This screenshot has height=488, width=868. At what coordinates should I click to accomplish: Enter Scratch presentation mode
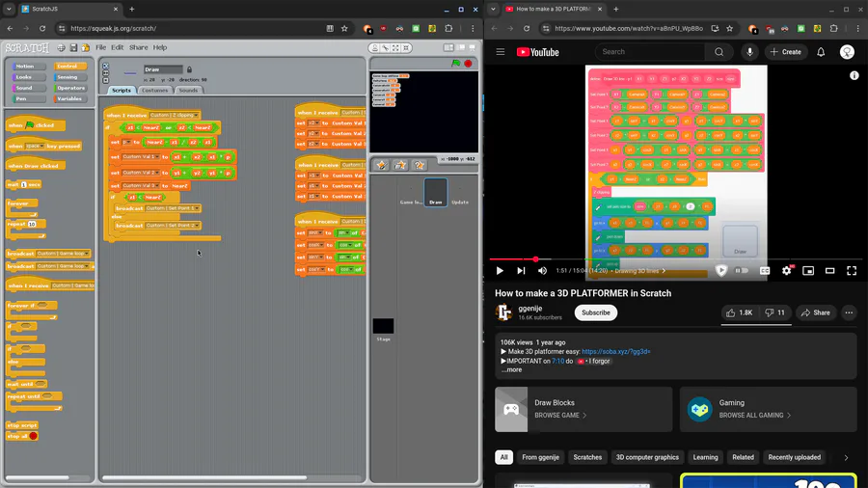[x=473, y=48]
